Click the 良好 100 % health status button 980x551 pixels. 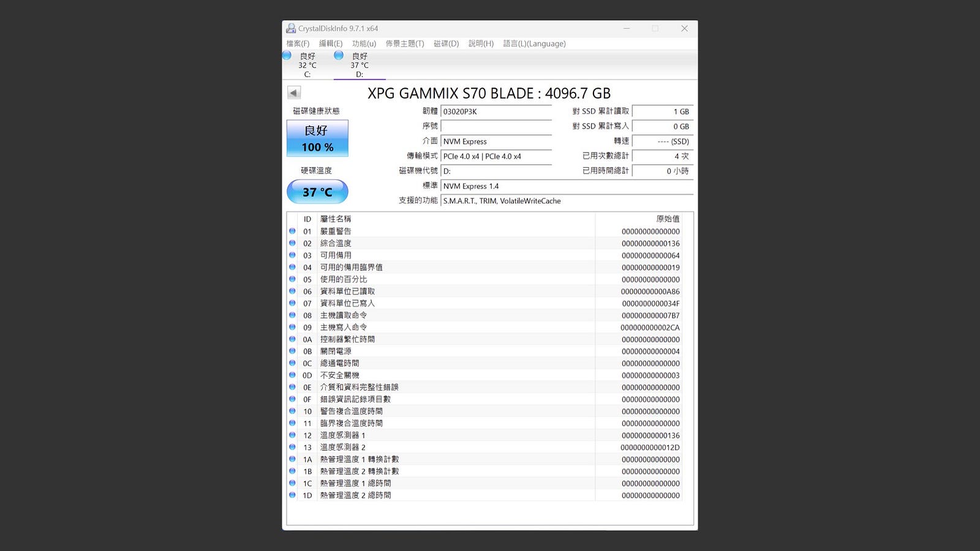coord(317,138)
